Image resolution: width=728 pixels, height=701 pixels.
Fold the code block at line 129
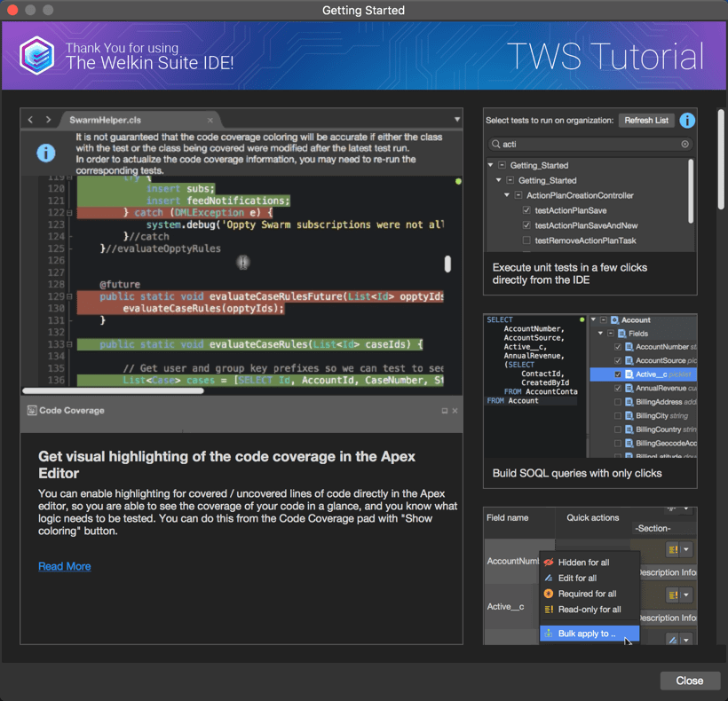(69, 296)
